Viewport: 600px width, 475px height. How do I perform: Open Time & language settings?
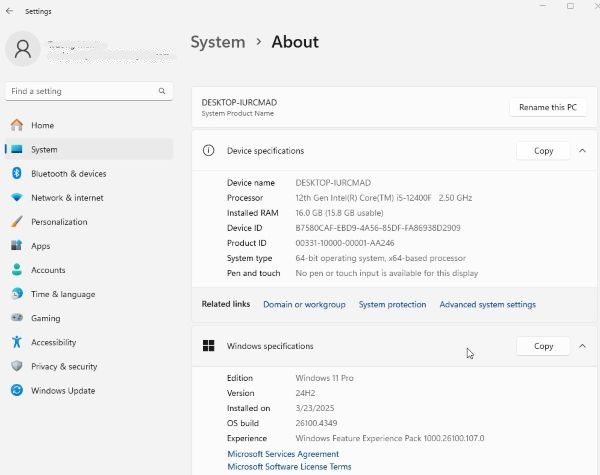89,294
